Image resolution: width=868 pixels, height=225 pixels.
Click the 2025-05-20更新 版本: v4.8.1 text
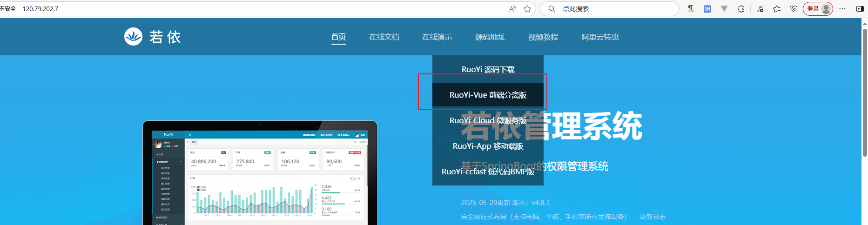505,203
